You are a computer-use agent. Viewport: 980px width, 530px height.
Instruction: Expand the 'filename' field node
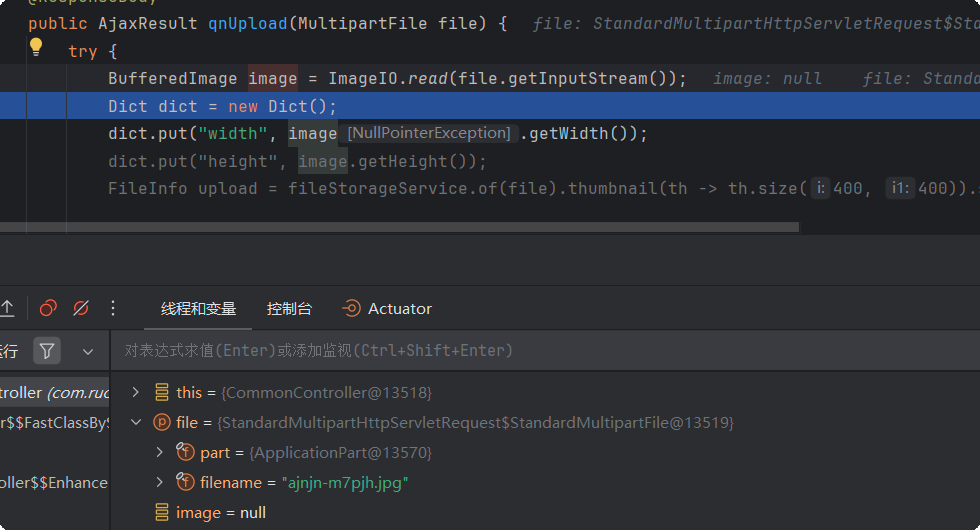160,483
